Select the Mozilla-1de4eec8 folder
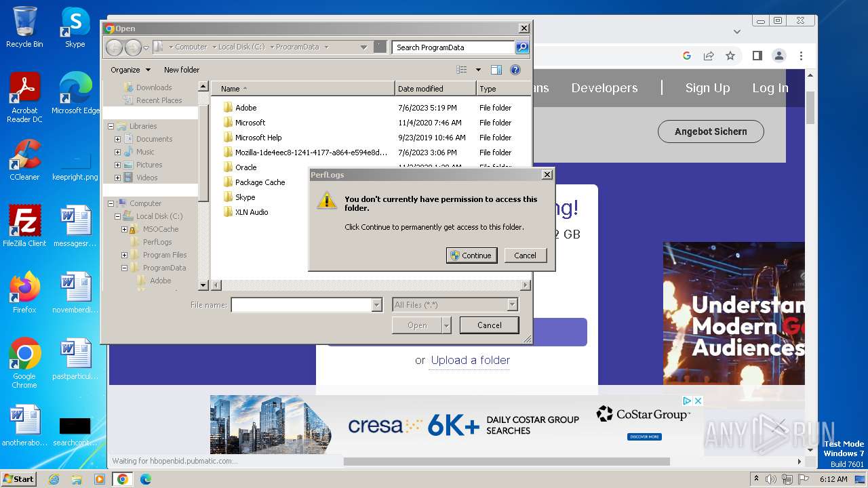The image size is (868, 488). 311,152
